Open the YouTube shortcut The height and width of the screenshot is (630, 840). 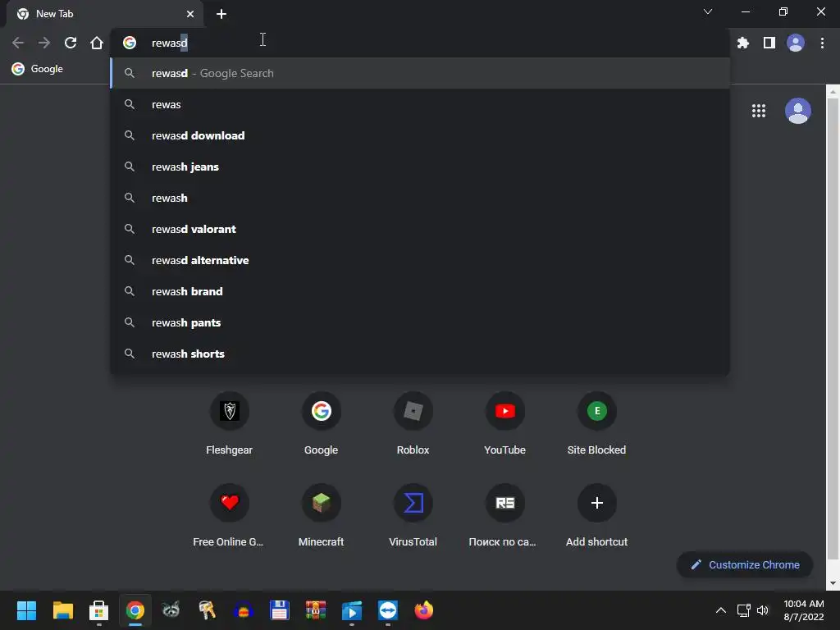pos(504,424)
